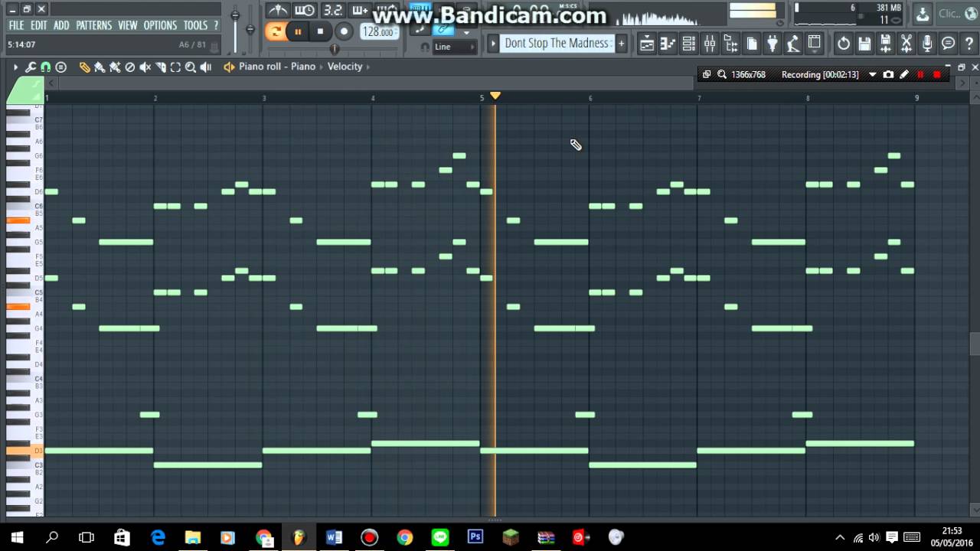The width and height of the screenshot is (980, 551).
Task: Open the plugin picker plug icon
Action: pos(773,44)
